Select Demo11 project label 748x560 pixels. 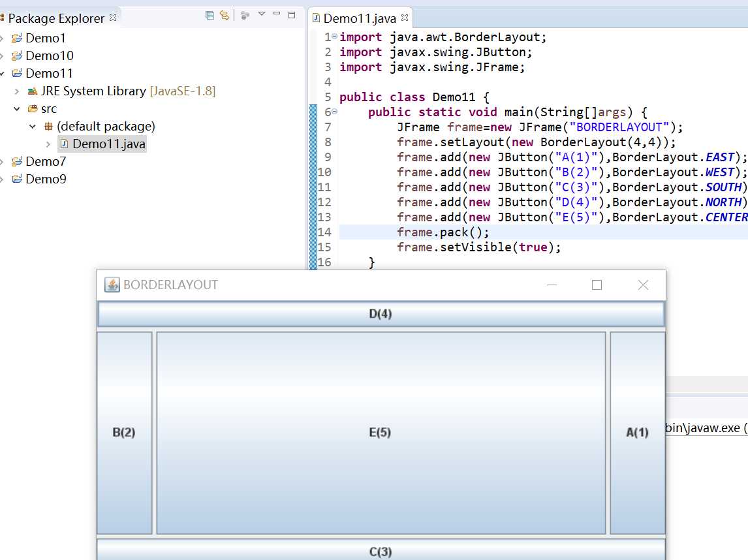click(x=49, y=73)
